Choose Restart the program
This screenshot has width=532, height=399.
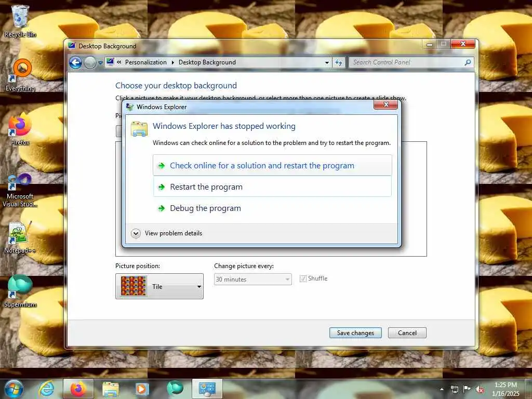pyautogui.click(x=272, y=187)
